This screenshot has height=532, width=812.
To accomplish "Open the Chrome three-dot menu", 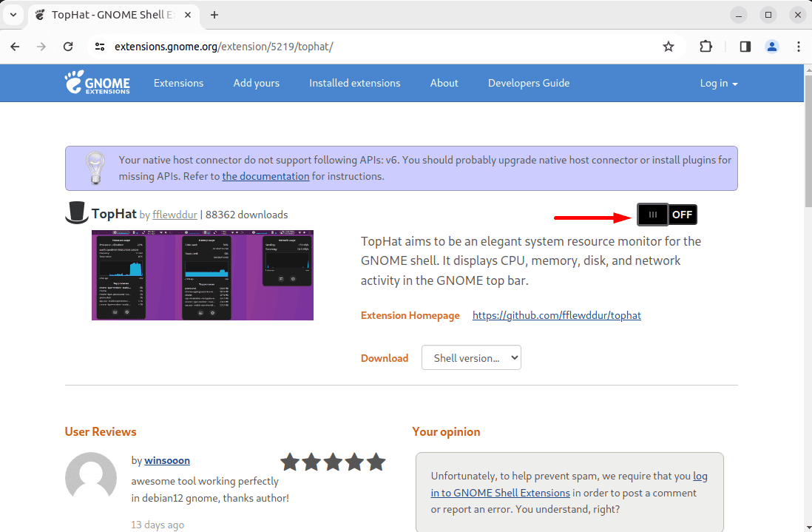I will [799, 47].
